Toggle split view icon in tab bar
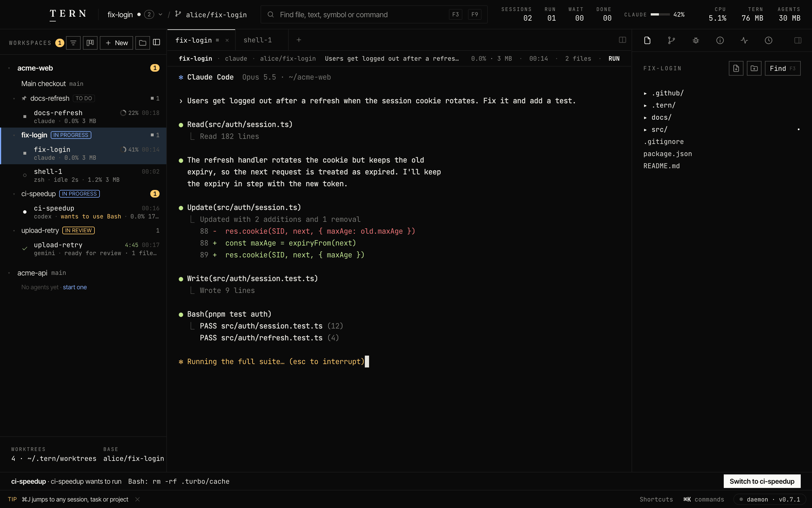This screenshot has height=508, width=812. (x=623, y=40)
